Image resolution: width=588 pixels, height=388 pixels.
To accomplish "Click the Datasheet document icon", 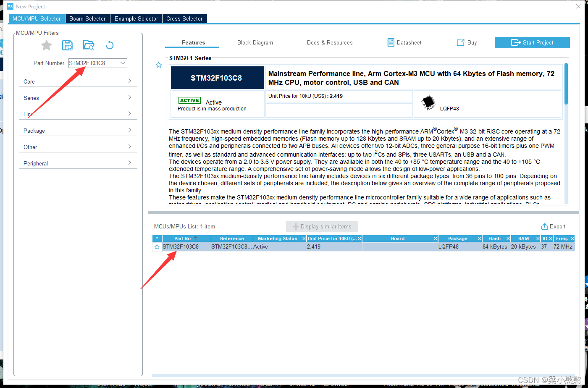I will pyautogui.click(x=391, y=42).
